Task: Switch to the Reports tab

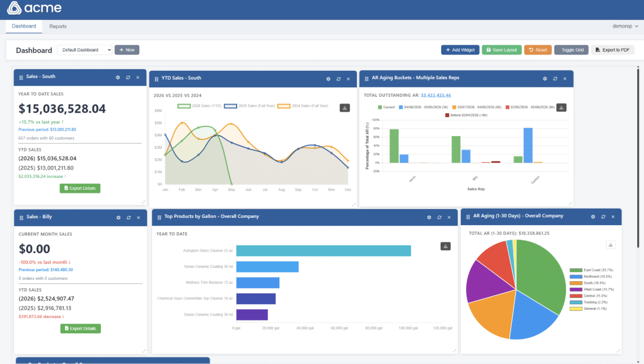Action: [58, 26]
